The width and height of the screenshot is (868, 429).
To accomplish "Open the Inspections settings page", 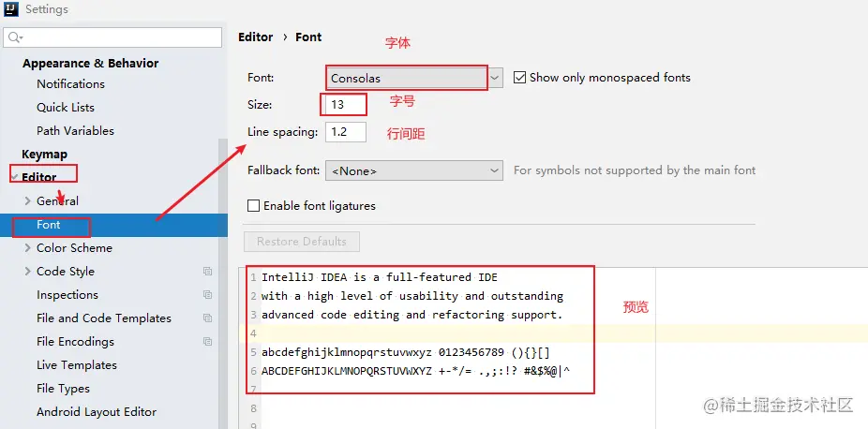I will [x=67, y=295].
